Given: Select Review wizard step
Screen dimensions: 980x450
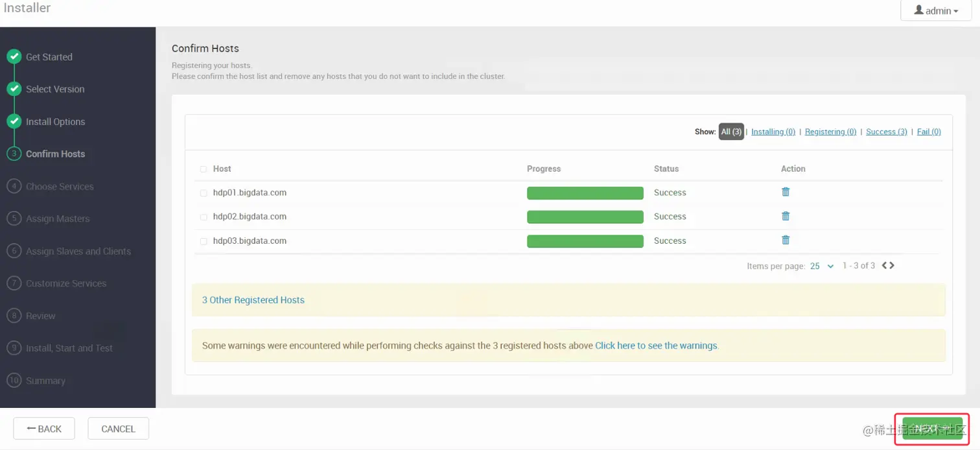Looking at the screenshot, I should (x=41, y=316).
